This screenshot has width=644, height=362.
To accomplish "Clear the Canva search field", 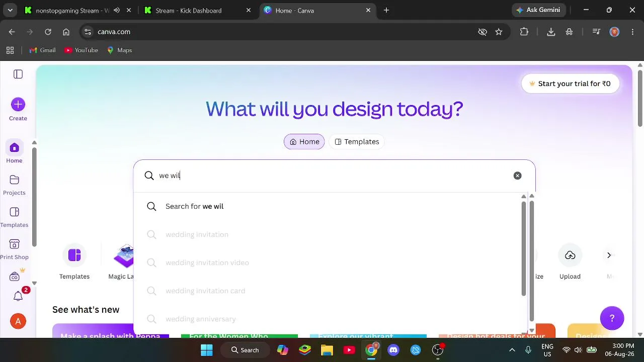I will [x=517, y=175].
